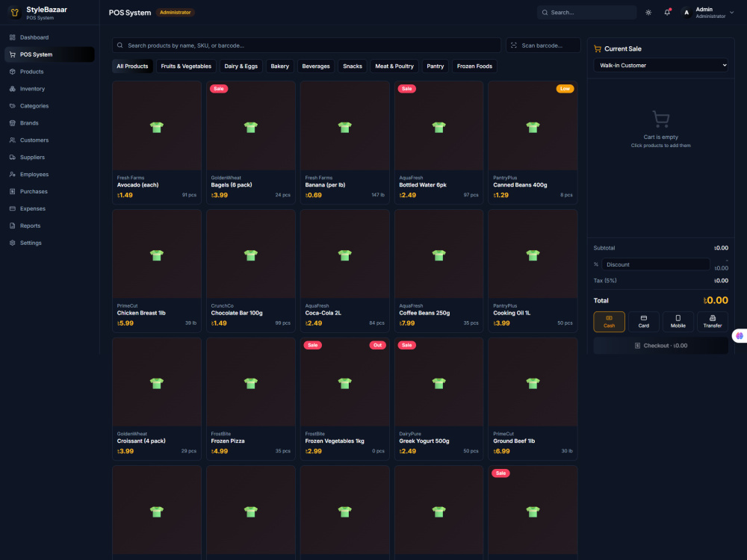
Task: Open notifications bell icon
Action: click(667, 13)
